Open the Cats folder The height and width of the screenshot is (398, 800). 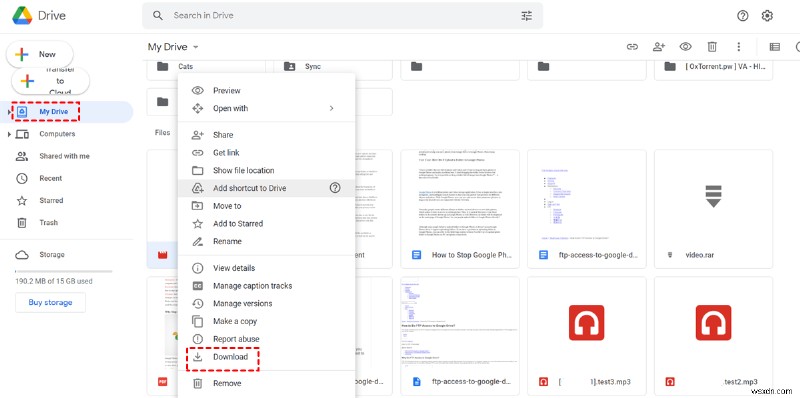[x=206, y=67]
